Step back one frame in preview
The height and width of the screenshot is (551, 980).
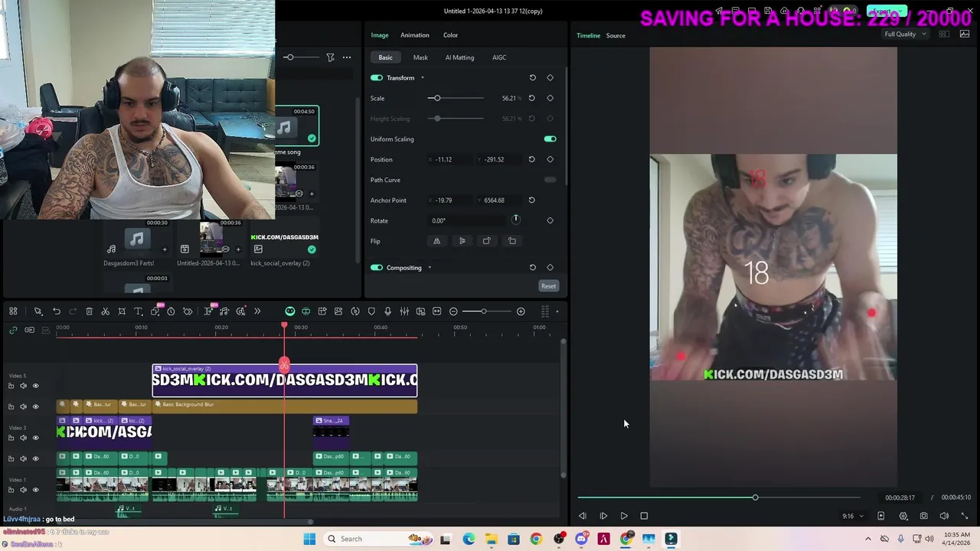coord(583,516)
